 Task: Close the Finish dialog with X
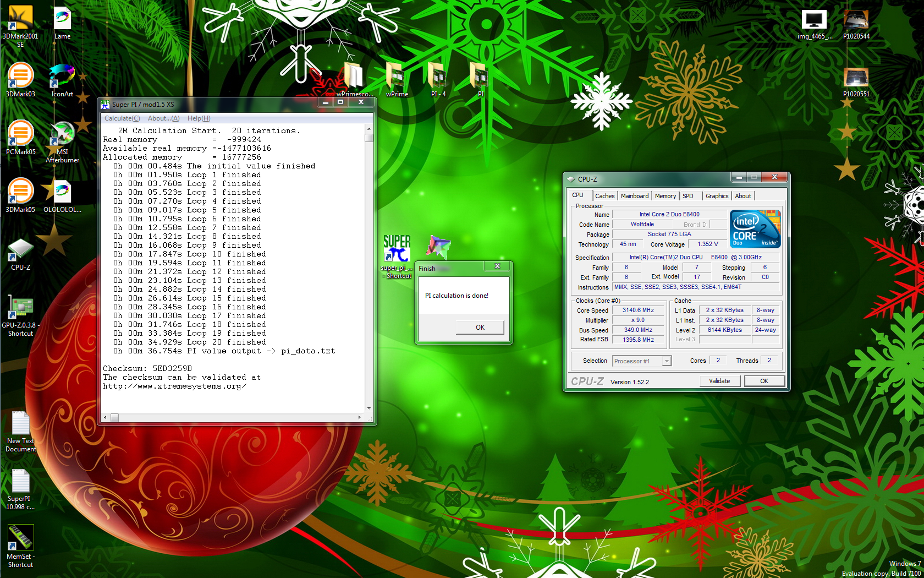497,266
